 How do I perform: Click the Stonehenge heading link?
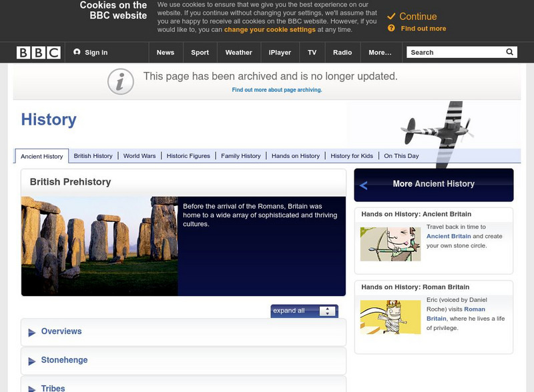[x=64, y=360]
